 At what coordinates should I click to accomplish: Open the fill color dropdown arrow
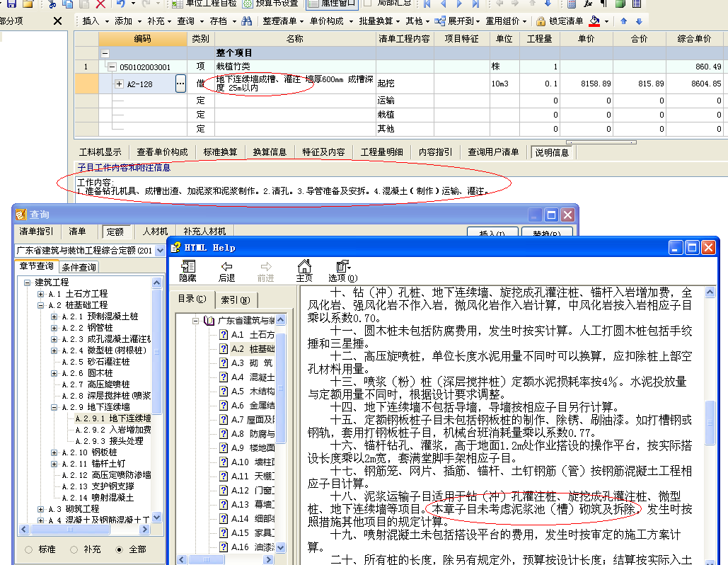(x=606, y=21)
